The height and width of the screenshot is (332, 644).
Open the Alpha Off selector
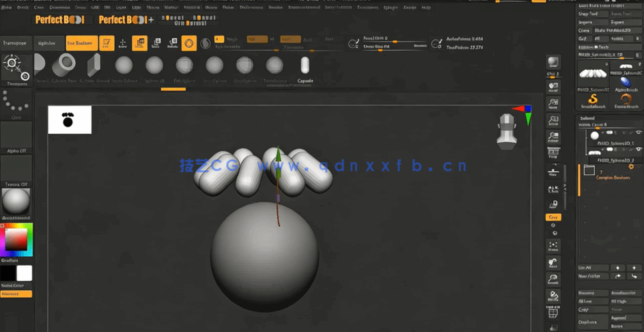(x=16, y=137)
